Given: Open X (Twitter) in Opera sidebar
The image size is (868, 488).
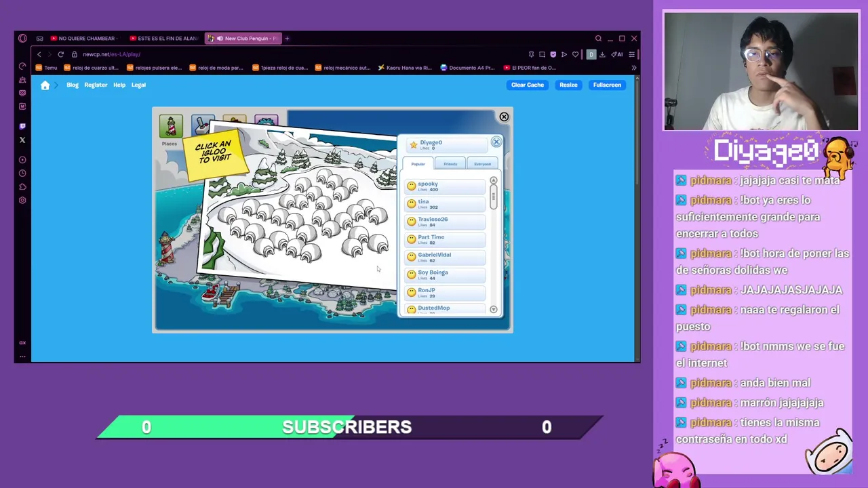Looking at the screenshot, I should point(22,140).
